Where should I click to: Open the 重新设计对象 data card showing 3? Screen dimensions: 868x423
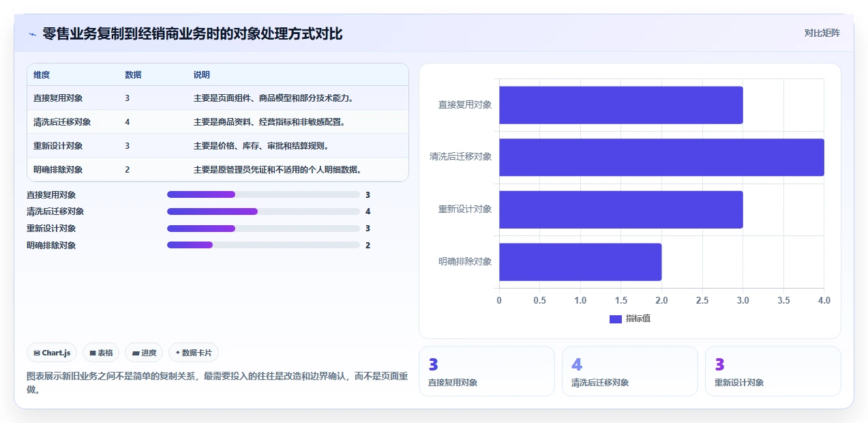tap(773, 371)
